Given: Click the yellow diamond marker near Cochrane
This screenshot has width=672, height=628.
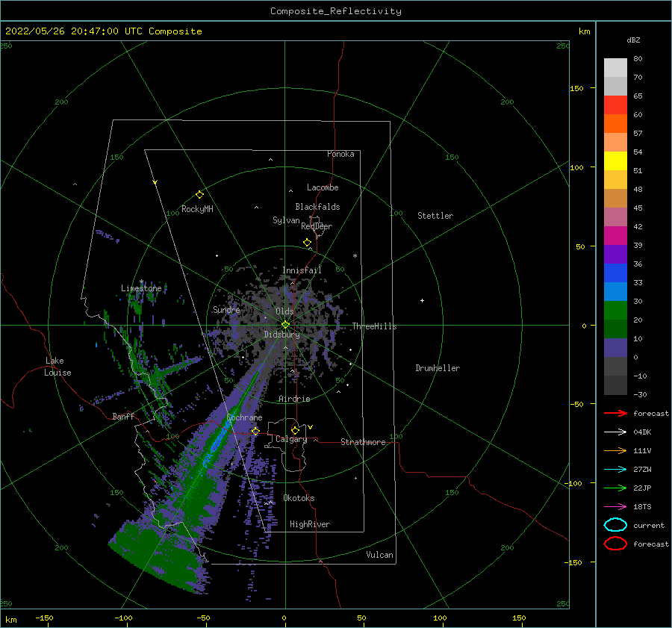Looking at the screenshot, I should click(256, 431).
